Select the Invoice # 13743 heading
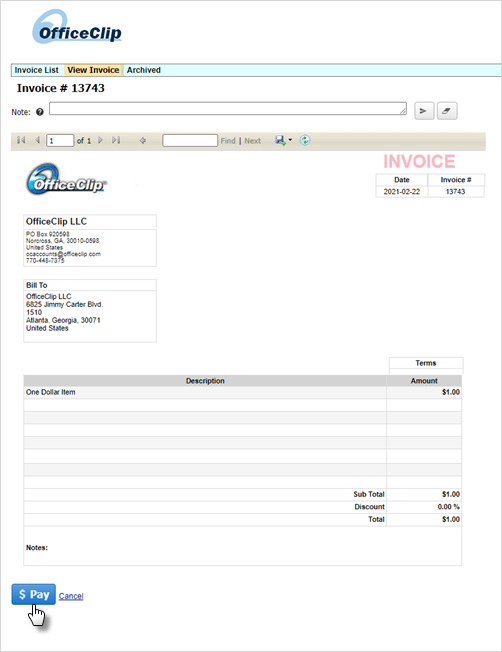The image size is (502, 652). [61, 88]
